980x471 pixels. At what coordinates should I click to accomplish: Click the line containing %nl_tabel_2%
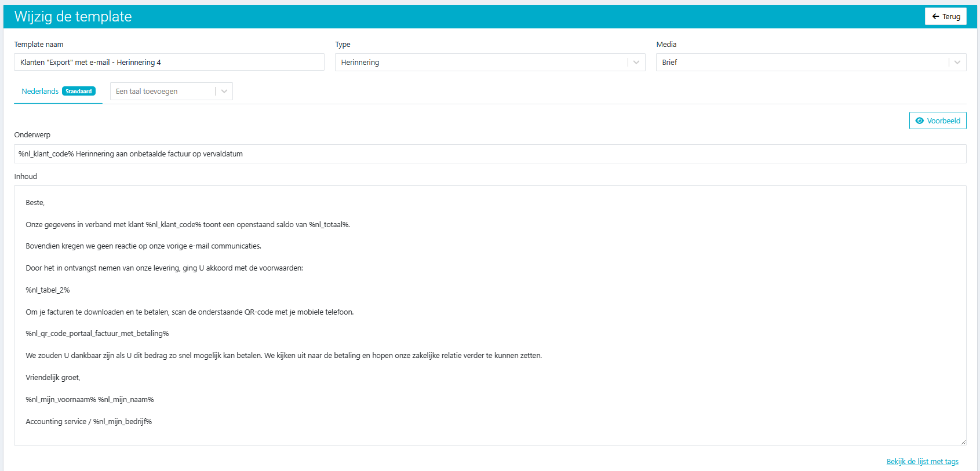[48, 290]
